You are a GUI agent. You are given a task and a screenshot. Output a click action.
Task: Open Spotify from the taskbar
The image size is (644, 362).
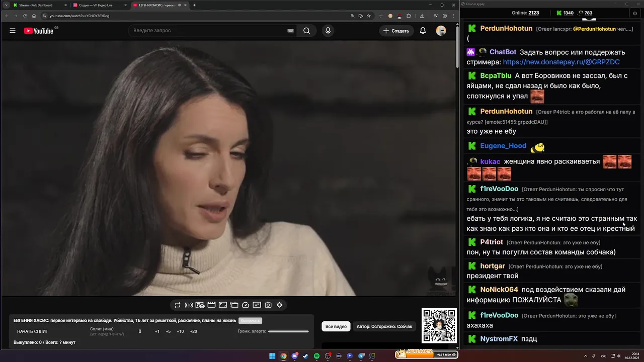click(316, 356)
